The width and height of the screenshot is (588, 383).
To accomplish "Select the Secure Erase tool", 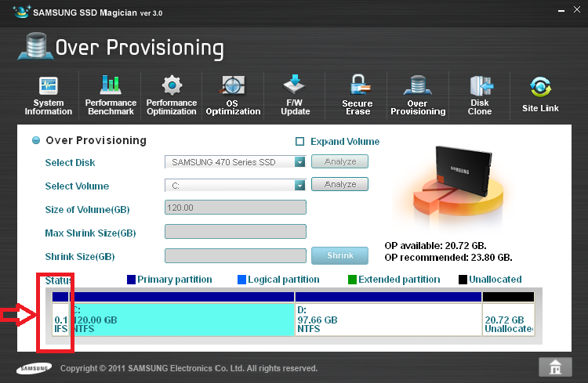I will pyautogui.click(x=358, y=95).
